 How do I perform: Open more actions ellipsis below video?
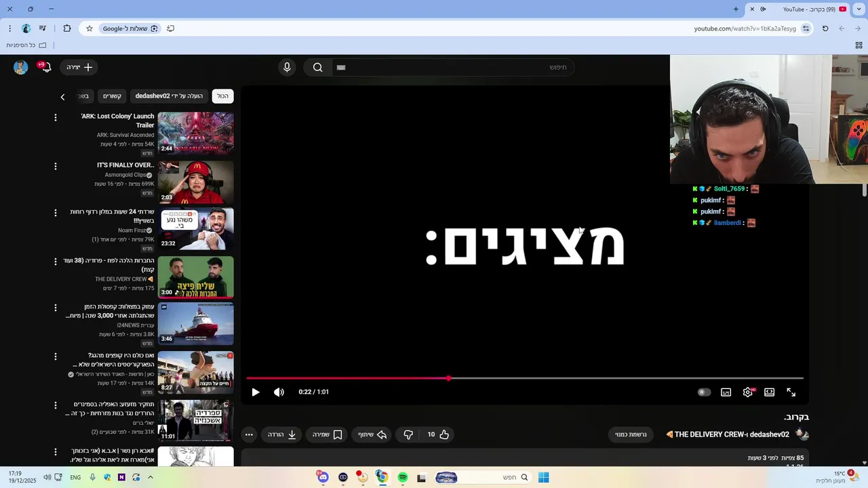tap(249, 434)
